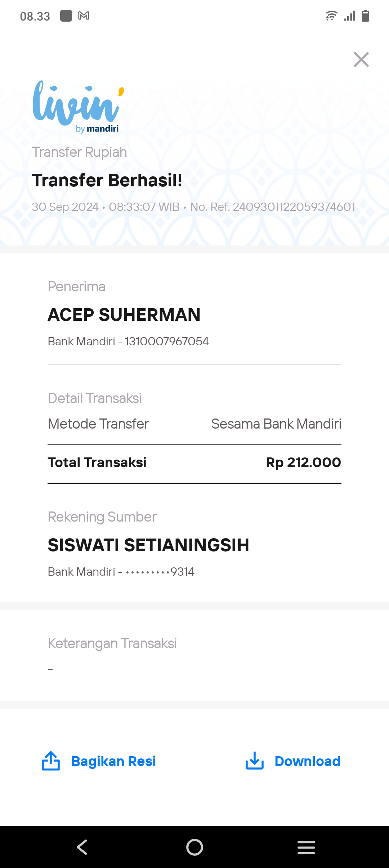Tap the Android back navigation arrow

(82, 847)
